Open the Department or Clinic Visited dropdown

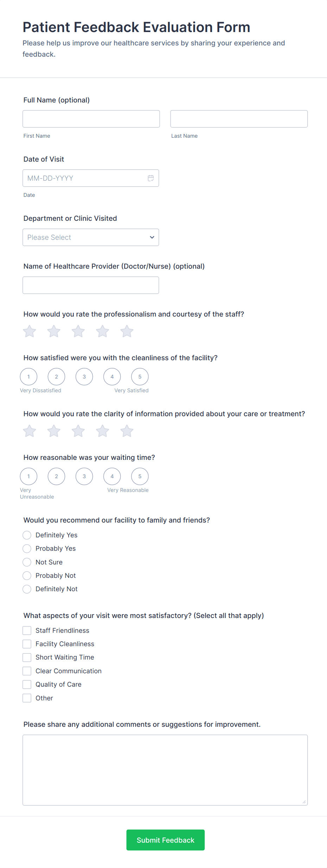[90, 237]
